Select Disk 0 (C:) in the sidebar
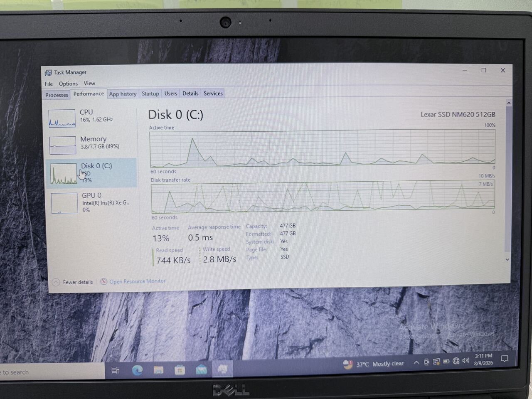 pyautogui.click(x=91, y=172)
